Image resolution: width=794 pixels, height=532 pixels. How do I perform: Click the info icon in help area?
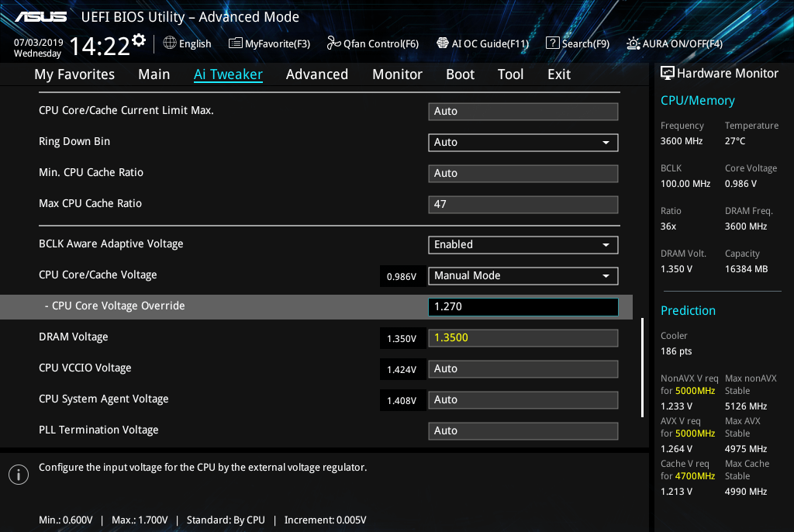point(19,475)
